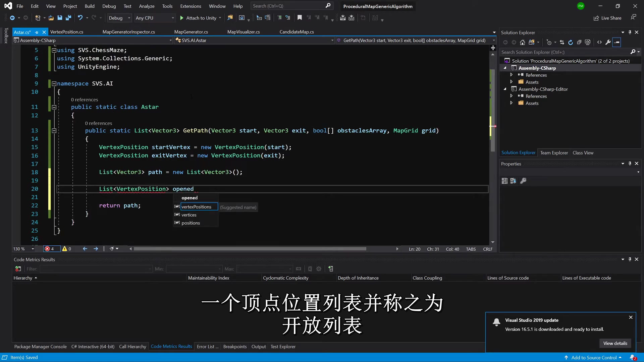Collapse All items in Solution Explorer

[579, 43]
